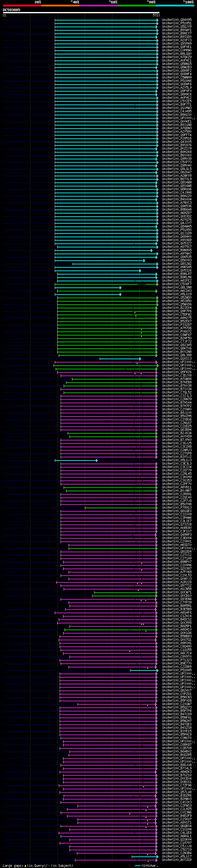Select the UniRef100_B0TZG9 label
This screenshot has height=868, width=197.
[177, 860]
